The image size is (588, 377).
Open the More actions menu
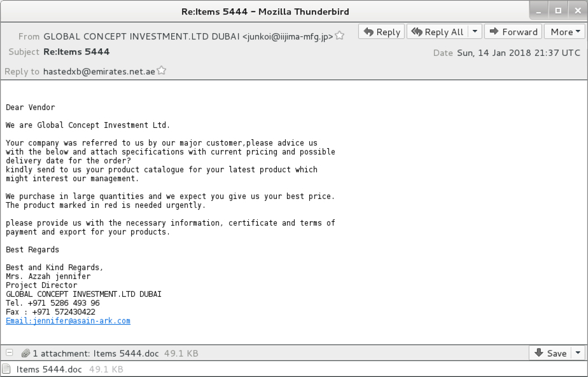(x=564, y=32)
